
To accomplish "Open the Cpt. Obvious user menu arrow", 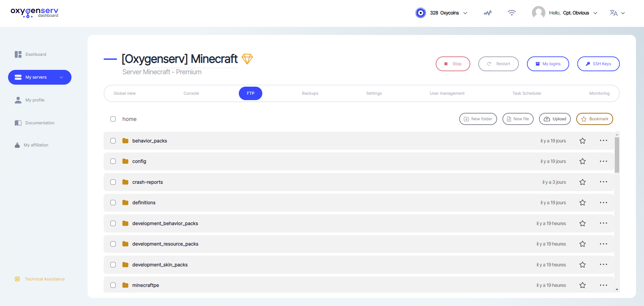I will (595, 13).
